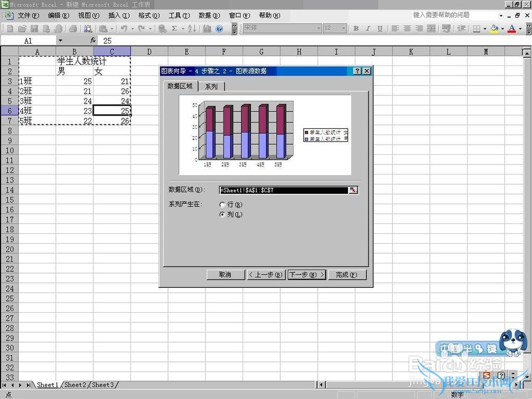This screenshot has height=399, width=532.
Task: Select the 数据区域 tab in dialog
Action: [x=180, y=86]
